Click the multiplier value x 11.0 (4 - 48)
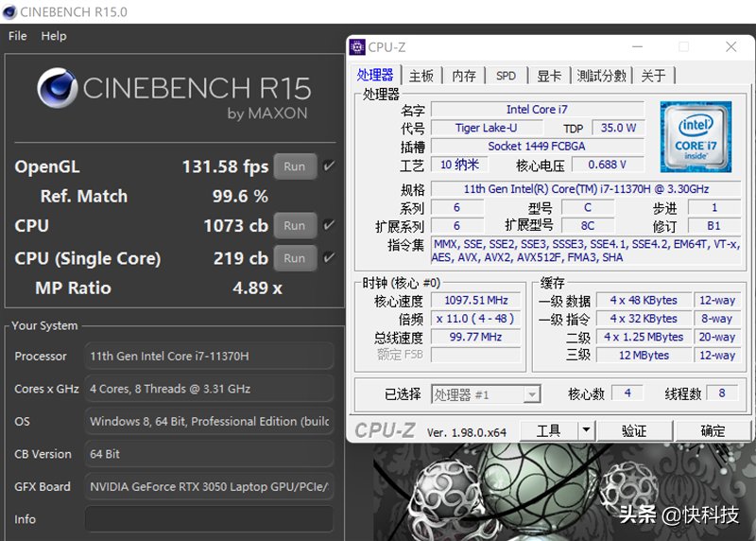 (x=476, y=319)
